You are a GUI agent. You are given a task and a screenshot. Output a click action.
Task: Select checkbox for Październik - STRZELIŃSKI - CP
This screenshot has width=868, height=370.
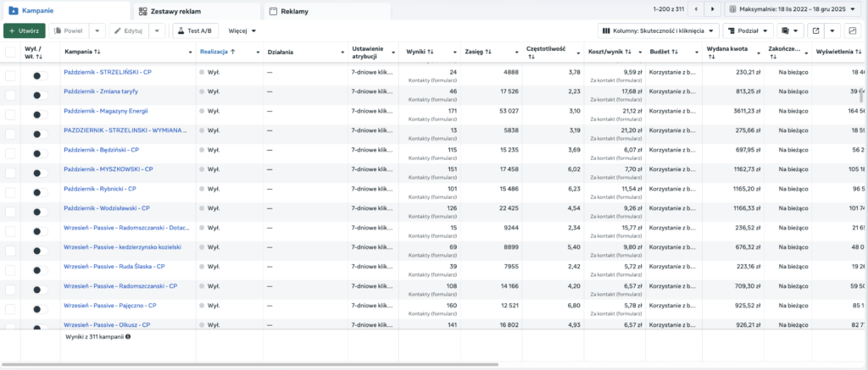(x=10, y=75)
